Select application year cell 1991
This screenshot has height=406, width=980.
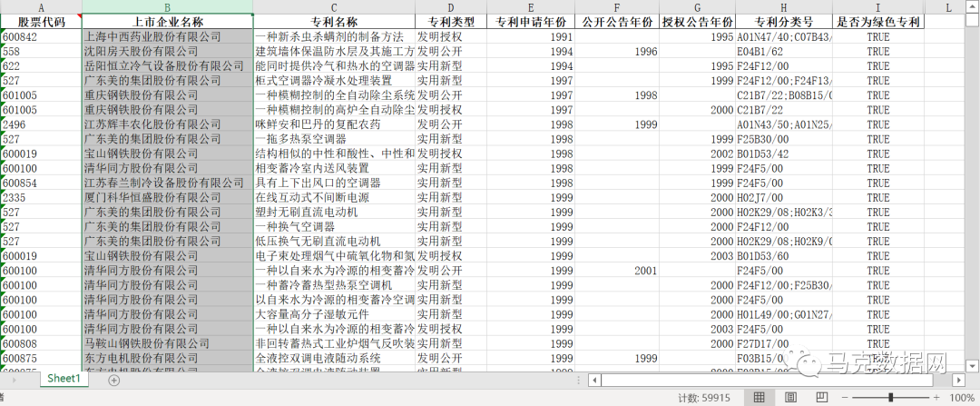coord(531,36)
